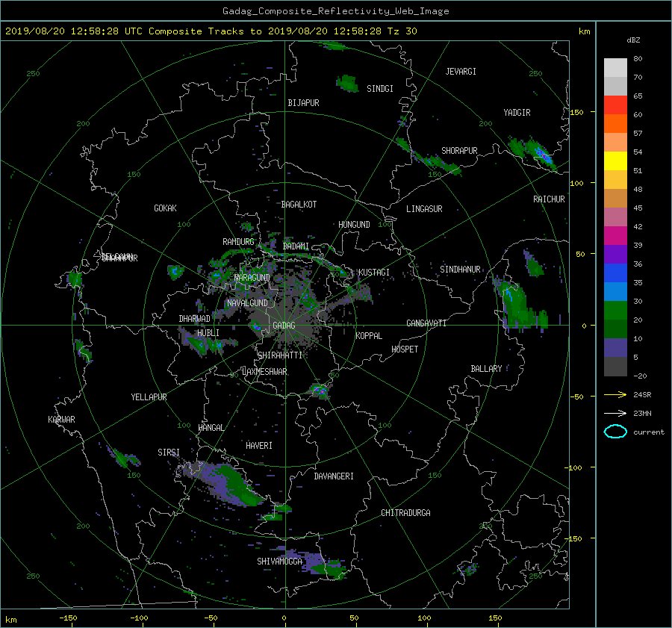The height and width of the screenshot is (628, 672).
Task: Click the BAGALKOT city label
Action: tap(299, 205)
